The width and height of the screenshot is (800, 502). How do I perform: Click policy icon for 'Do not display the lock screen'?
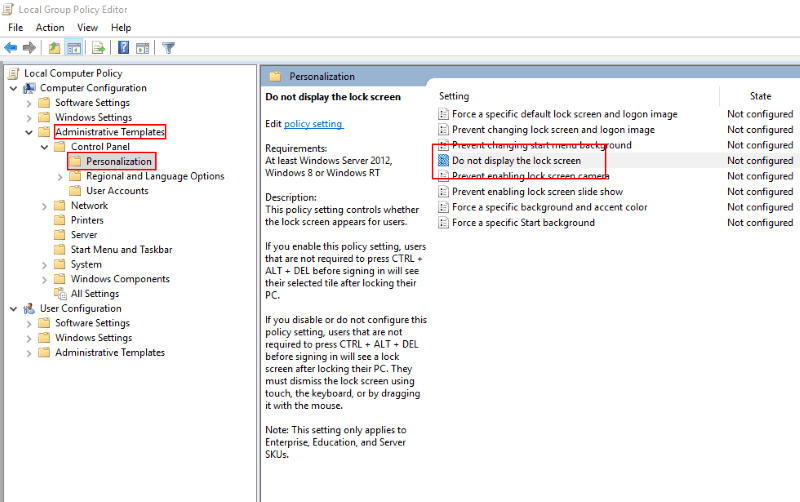[x=443, y=161]
